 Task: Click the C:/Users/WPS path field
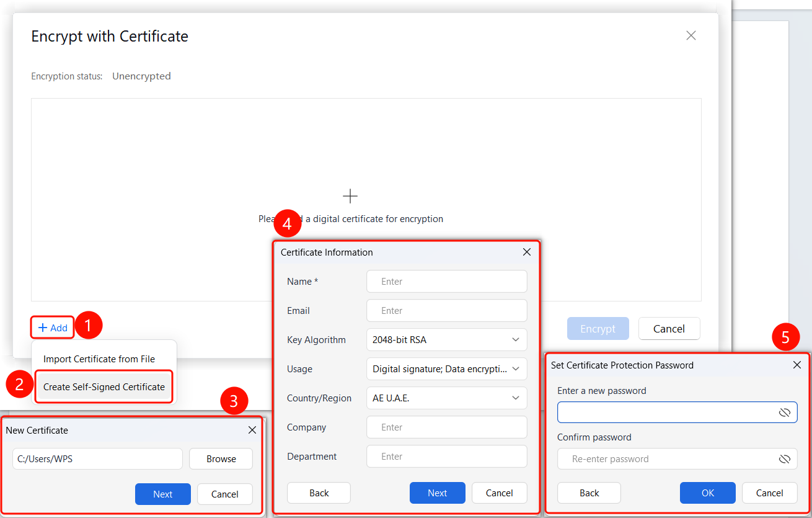[x=97, y=459]
